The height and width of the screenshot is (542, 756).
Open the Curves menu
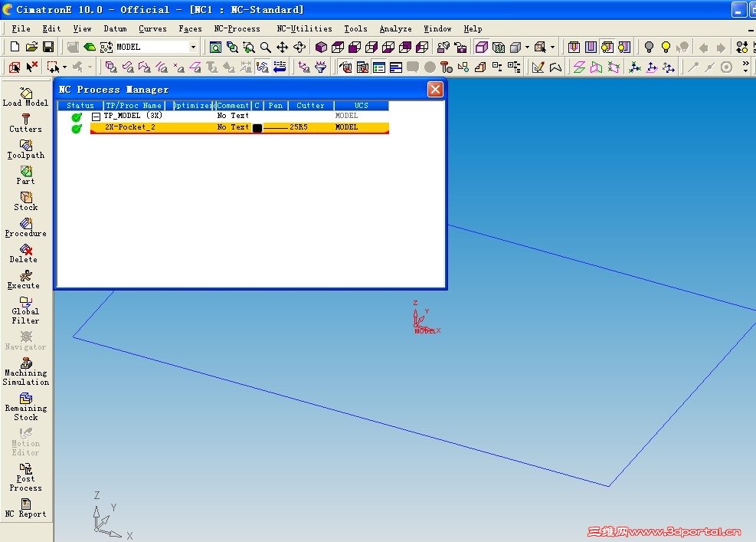(152, 28)
